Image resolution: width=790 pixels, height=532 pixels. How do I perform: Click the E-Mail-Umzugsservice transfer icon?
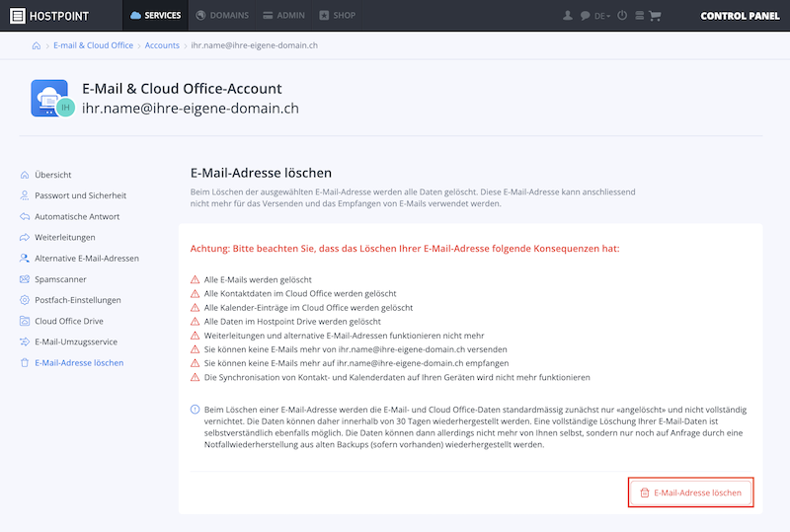pyautogui.click(x=24, y=342)
